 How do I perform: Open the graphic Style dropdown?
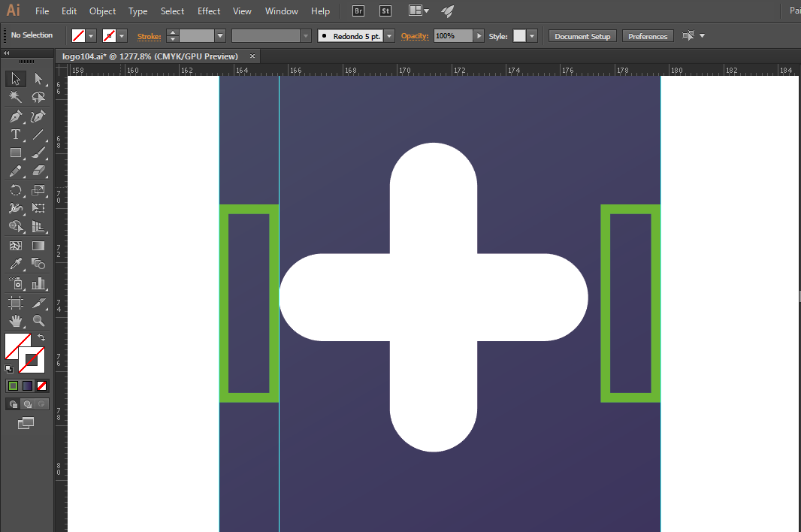pyautogui.click(x=532, y=36)
